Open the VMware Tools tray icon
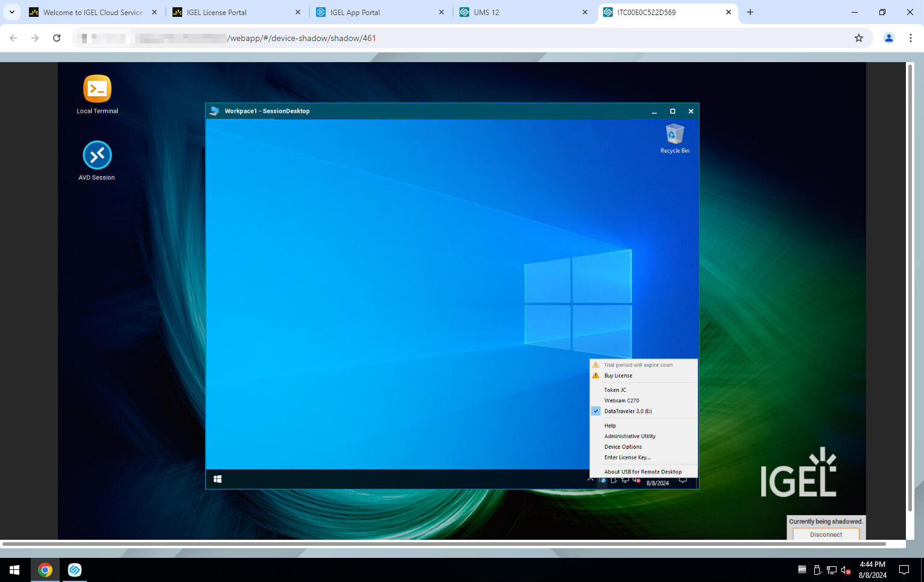This screenshot has height=582, width=924. [802, 569]
